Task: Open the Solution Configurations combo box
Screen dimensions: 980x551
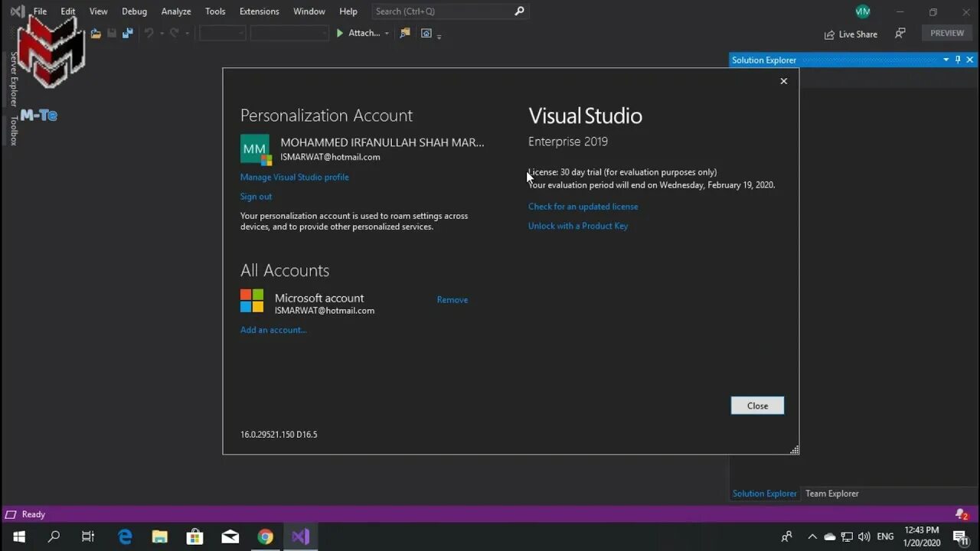Action: (x=222, y=34)
